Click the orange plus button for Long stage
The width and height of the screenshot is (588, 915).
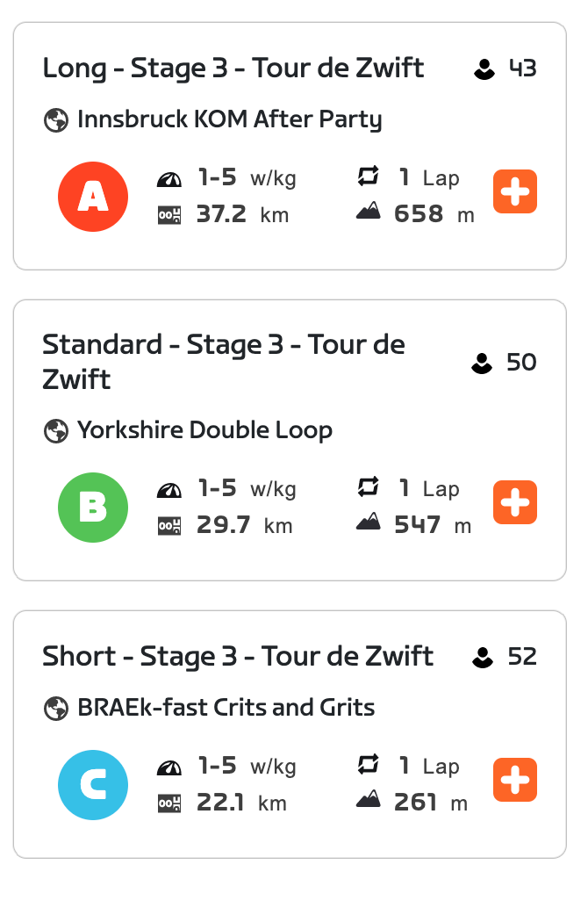tap(514, 191)
